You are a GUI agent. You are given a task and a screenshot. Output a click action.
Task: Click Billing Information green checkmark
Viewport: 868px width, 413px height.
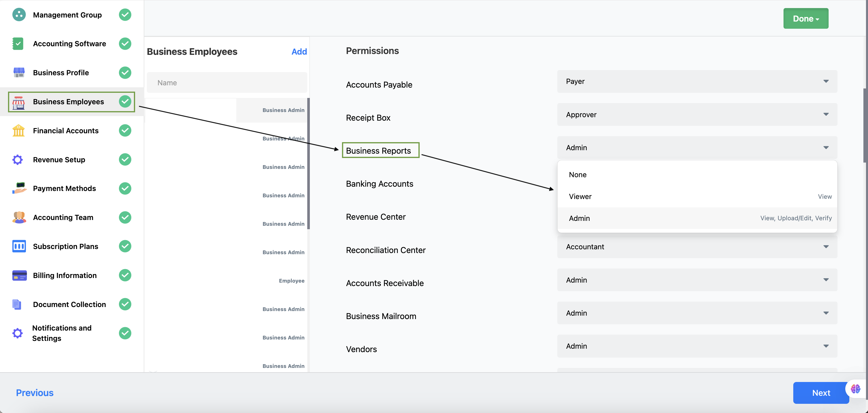point(125,275)
